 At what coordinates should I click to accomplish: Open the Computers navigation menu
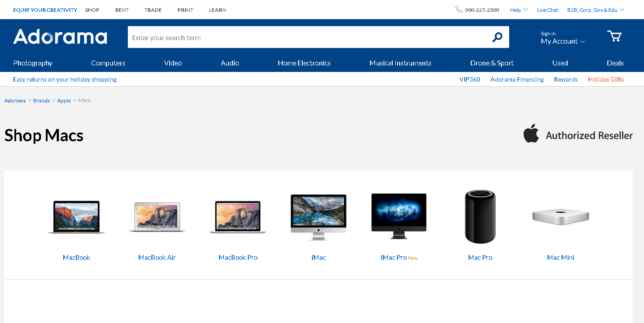(108, 63)
